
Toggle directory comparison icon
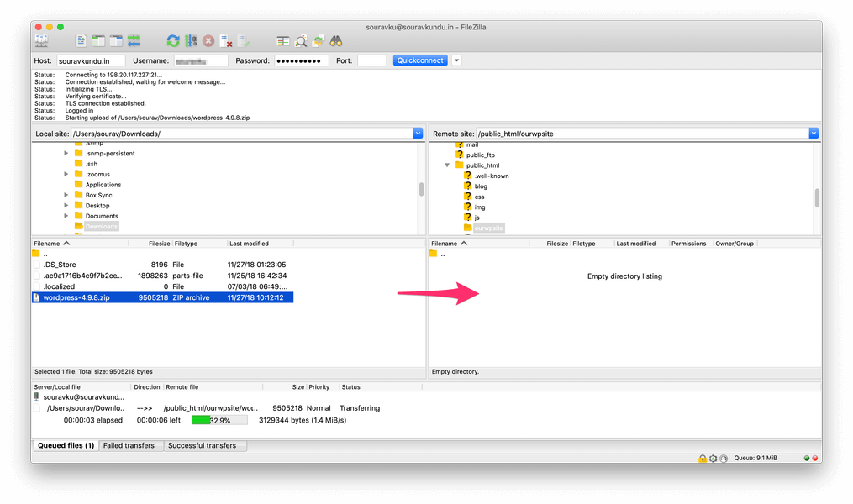tap(301, 41)
